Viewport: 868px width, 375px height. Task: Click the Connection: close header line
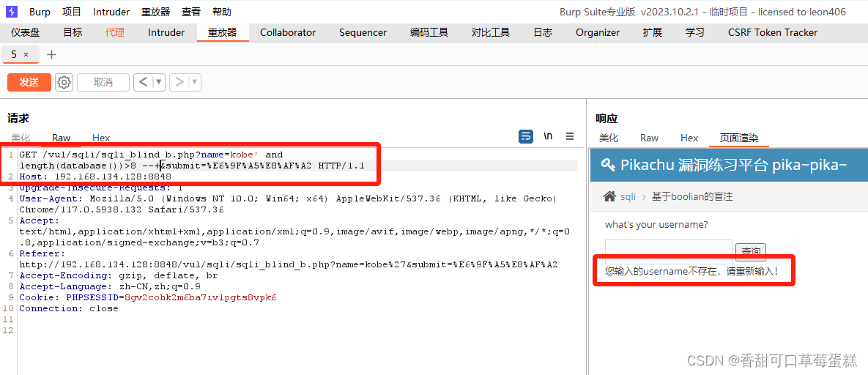point(69,308)
